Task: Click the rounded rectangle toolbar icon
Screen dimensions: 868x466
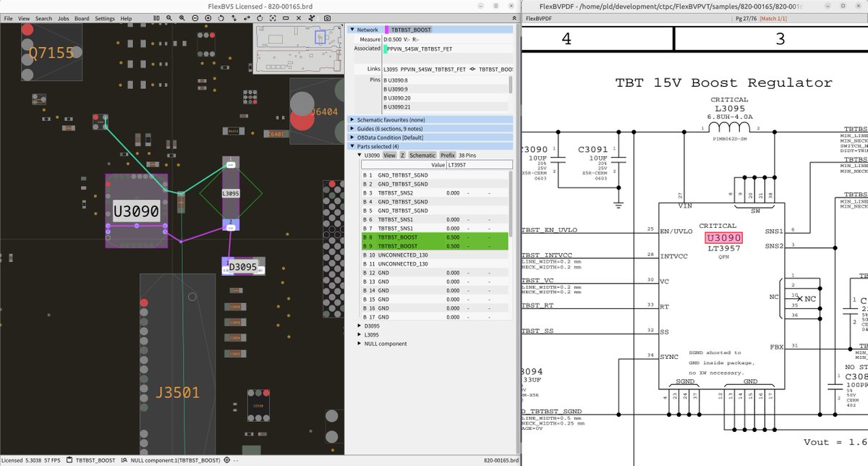Action: click(286, 18)
